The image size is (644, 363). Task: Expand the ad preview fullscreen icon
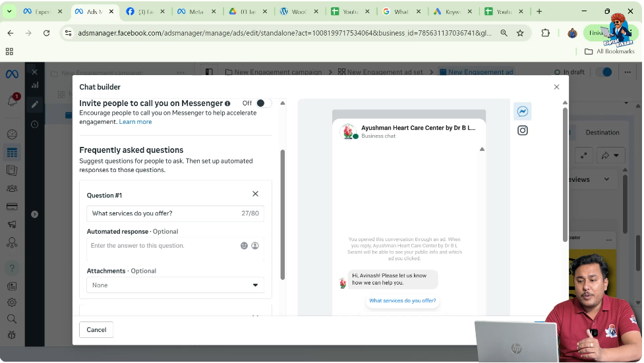[583, 155]
